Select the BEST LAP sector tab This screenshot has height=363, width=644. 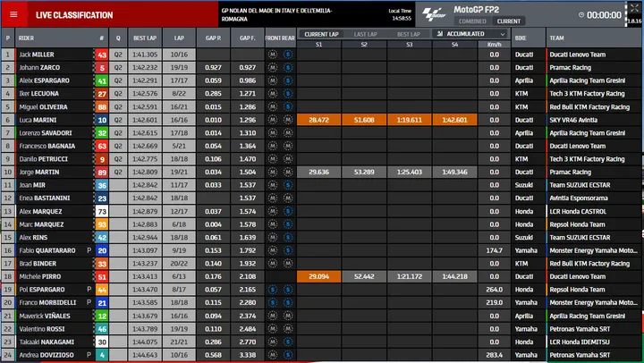click(x=409, y=34)
